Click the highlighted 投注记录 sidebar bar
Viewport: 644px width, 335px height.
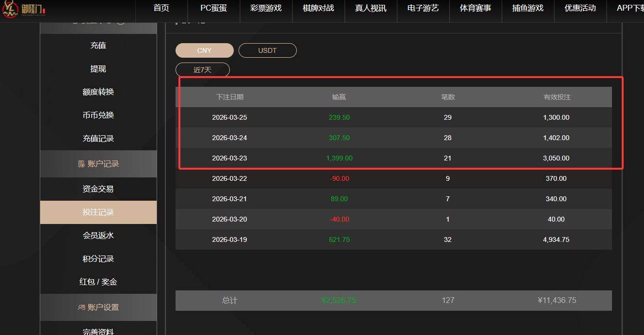[98, 212]
